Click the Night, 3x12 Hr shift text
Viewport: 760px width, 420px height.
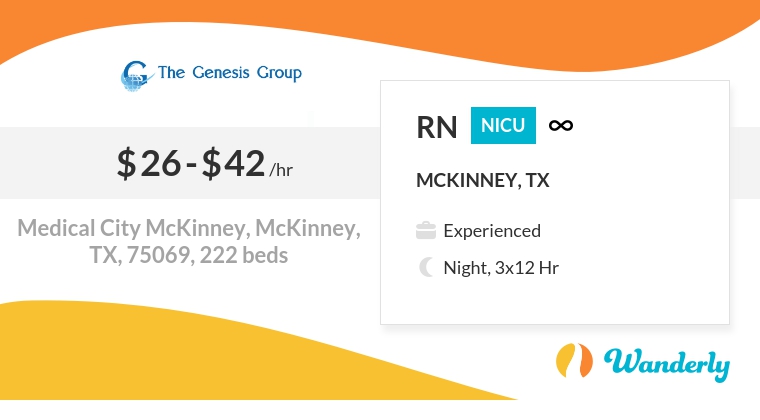tap(506, 267)
